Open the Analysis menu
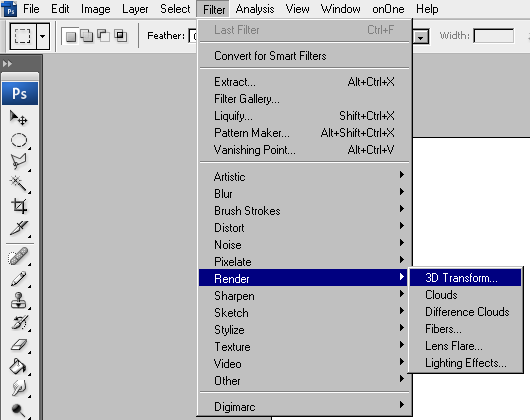The image size is (530, 420). pos(255,9)
